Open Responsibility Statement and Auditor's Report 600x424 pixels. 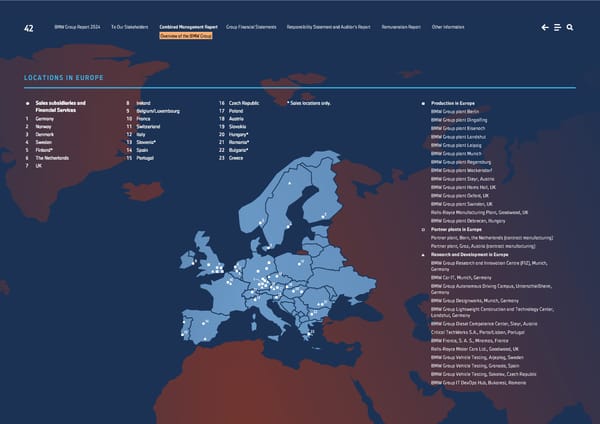pyautogui.click(x=332, y=27)
